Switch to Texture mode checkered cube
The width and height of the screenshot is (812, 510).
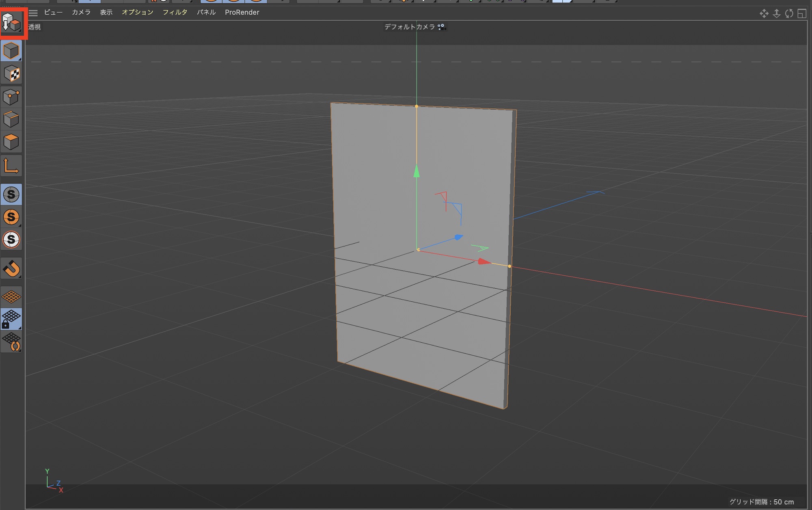(11, 74)
